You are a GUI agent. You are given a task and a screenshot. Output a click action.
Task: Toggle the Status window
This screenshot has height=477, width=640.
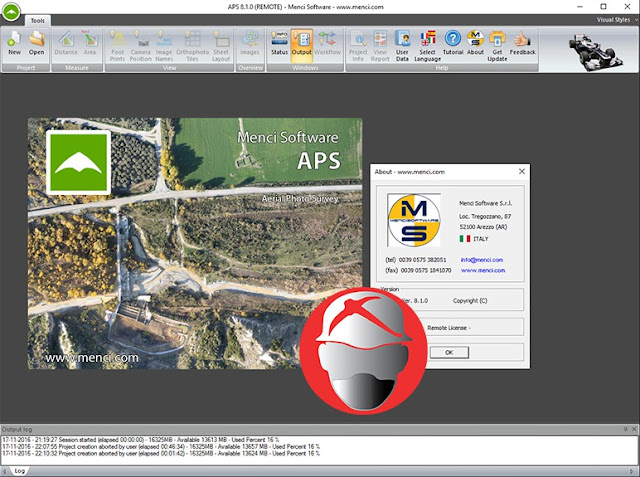pos(280,43)
